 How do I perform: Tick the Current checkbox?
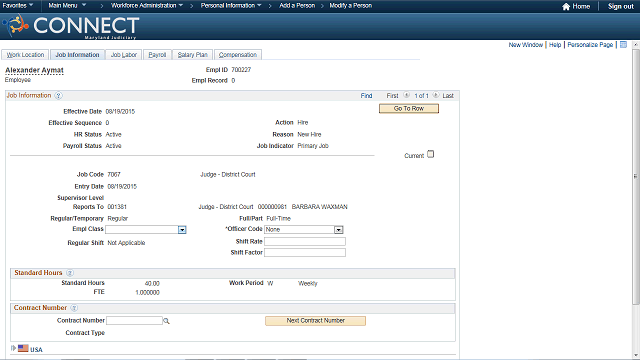[430, 154]
